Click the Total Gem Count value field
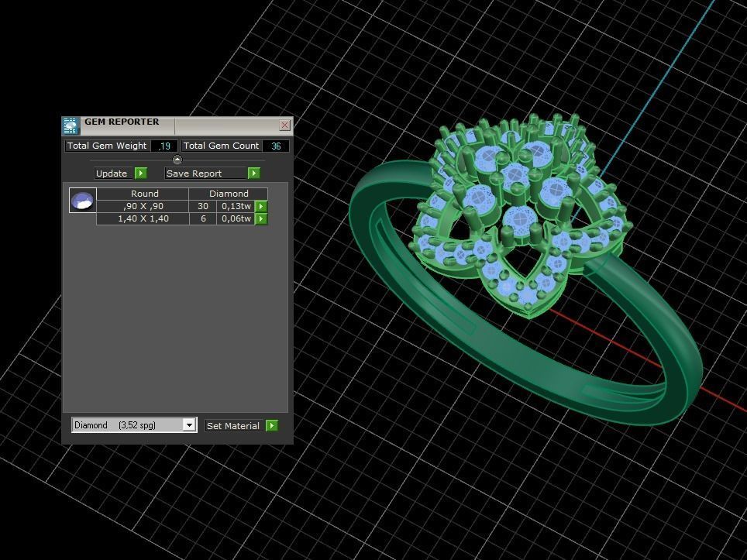This screenshot has width=747, height=560. [276, 146]
